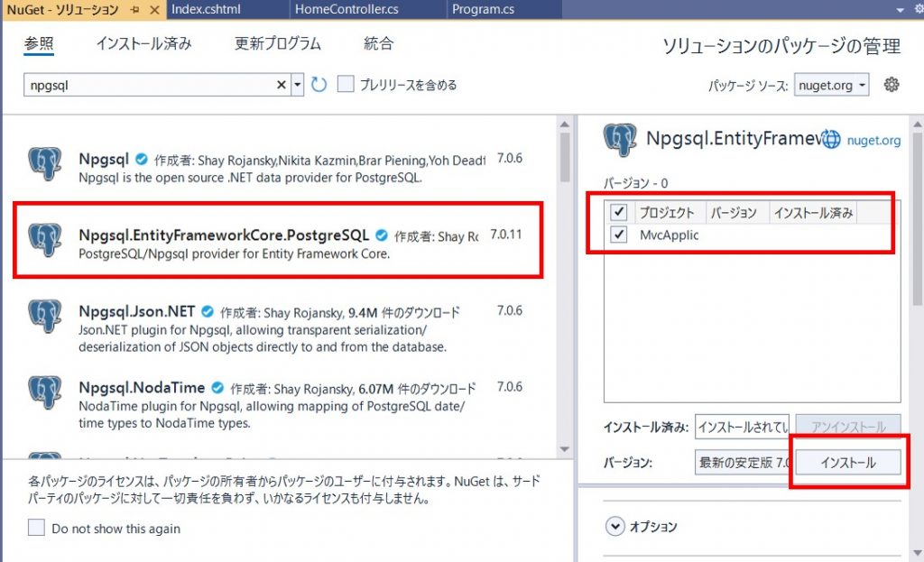Click the elephant icon in the details pane
Image resolution: width=924 pixels, height=562 pixels.
coord(620,140)
